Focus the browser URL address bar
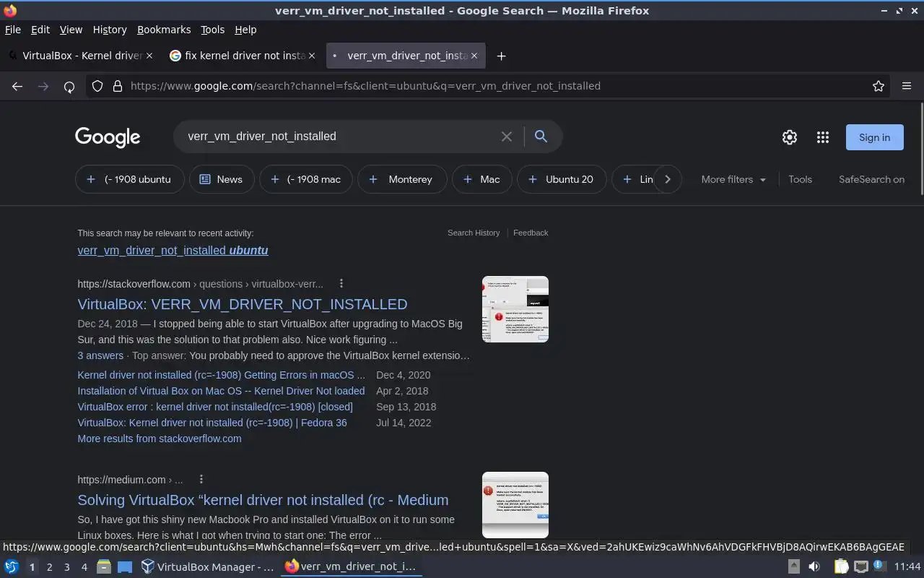The width and height of the screenshot is (924, 578). click(x=498, y=86)
